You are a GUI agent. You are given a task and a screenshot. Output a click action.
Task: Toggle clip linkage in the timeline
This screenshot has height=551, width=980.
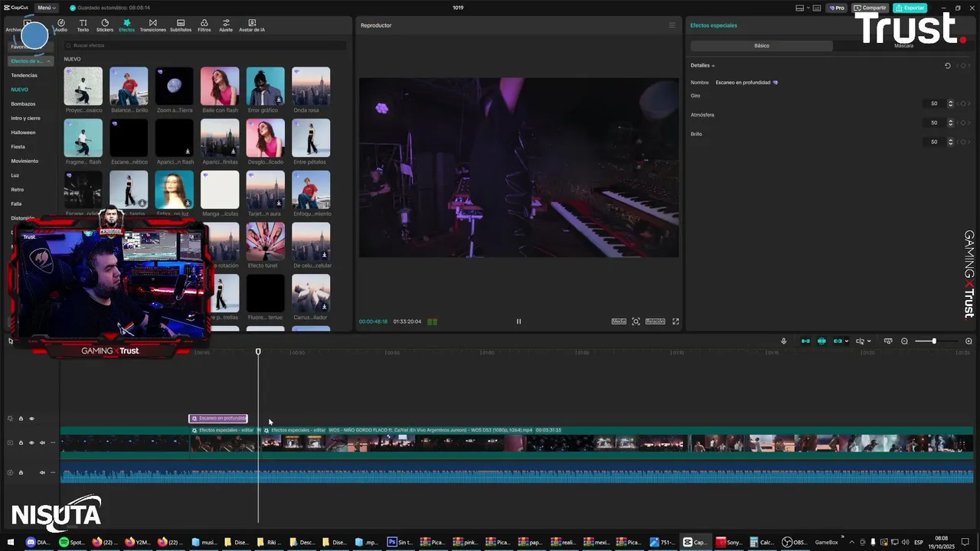click(838, 341)
